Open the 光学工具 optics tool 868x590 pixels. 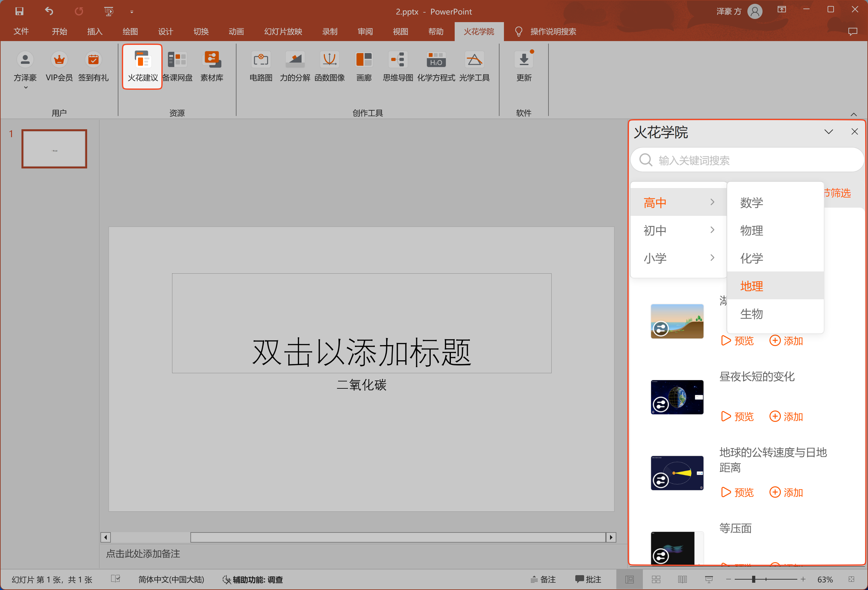pyautogui.click(x=474, y=67)
